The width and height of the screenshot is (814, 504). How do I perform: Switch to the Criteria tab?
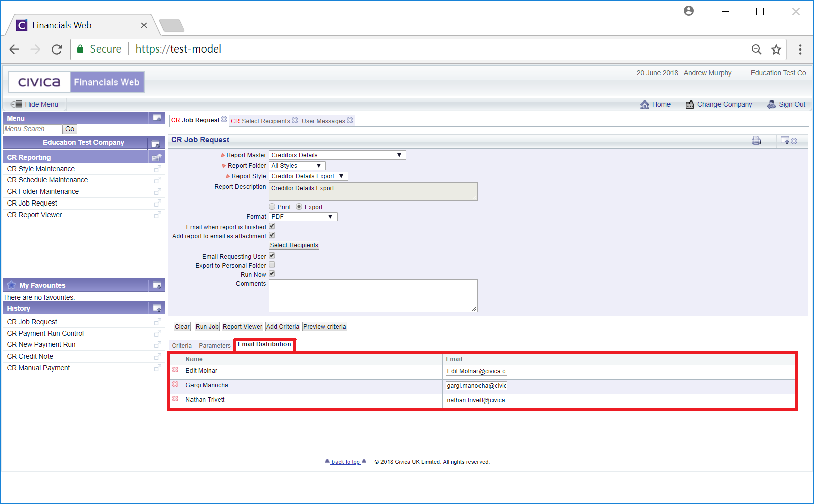pos(182,346)
